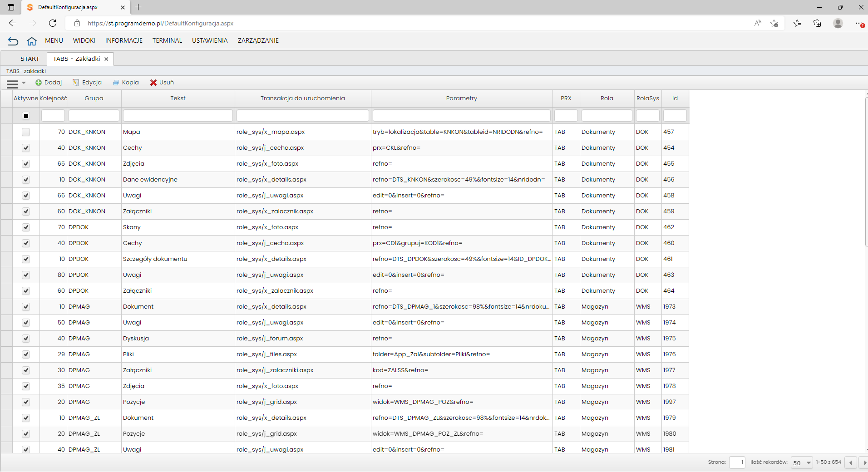868x472 pixels.
Task: Sort by Parametry column header
Action: (x=462, y=98)
